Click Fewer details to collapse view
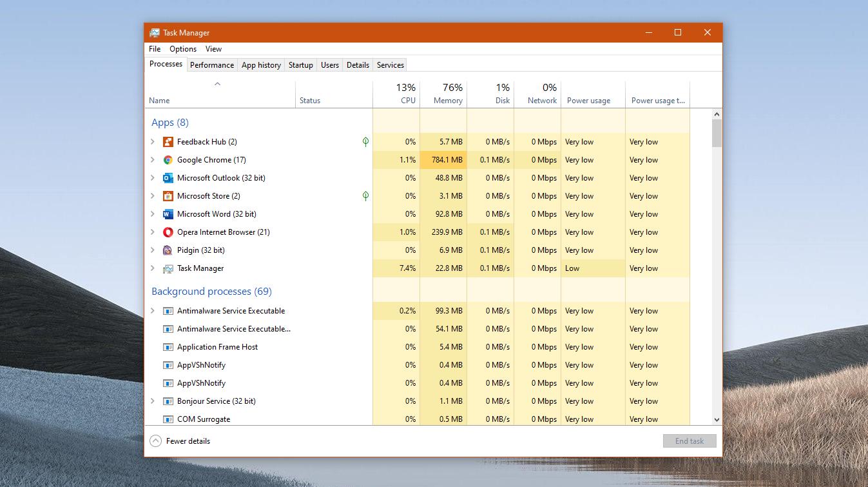 (x=180, y=441)
